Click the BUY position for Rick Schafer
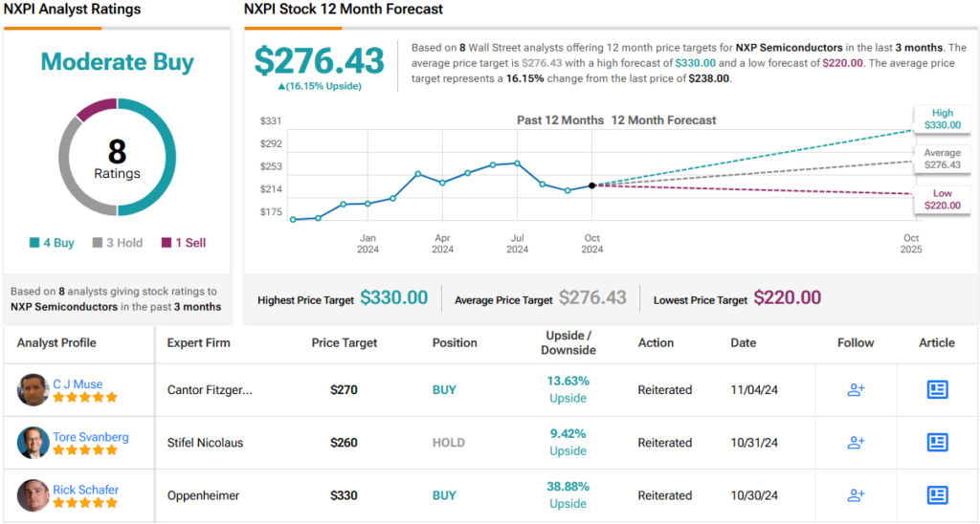The width and height of the screenshot is (980, 524). pos(444,496)
